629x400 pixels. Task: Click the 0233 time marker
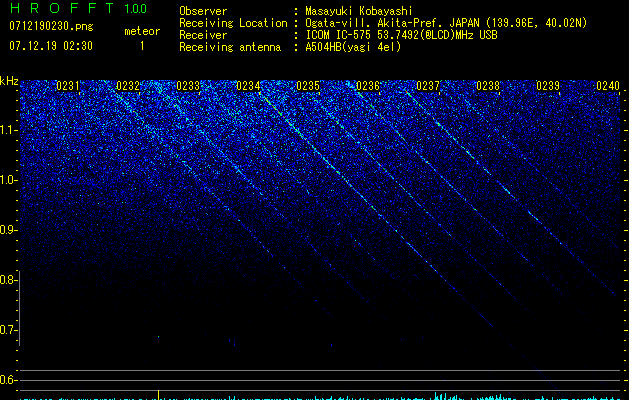[188, 86]
